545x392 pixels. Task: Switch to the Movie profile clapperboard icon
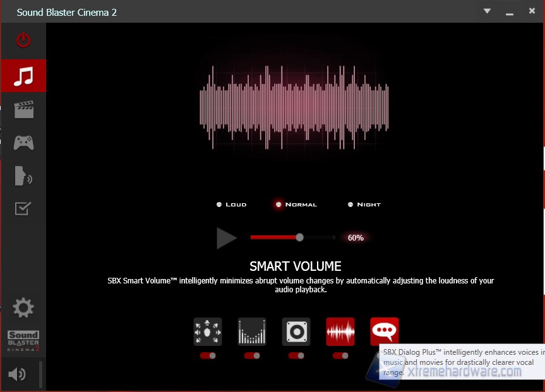(23, 110)
